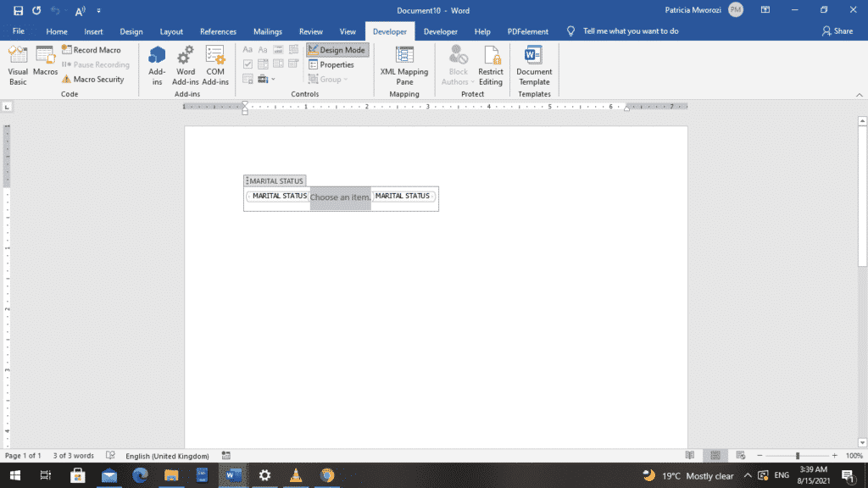The image size is (868, 488).
Task: Open File Explorer from the taskbar
Action: click(x=171, y=475)
